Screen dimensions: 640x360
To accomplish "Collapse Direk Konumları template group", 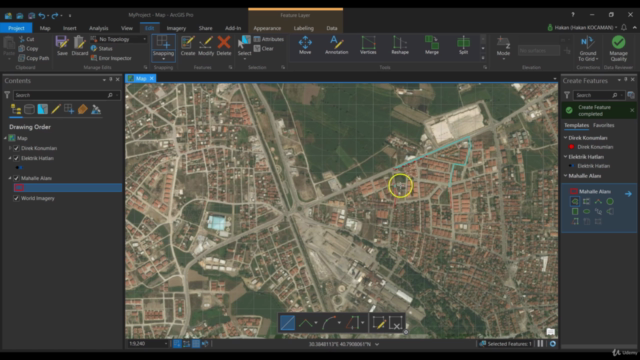I will 566,138.
